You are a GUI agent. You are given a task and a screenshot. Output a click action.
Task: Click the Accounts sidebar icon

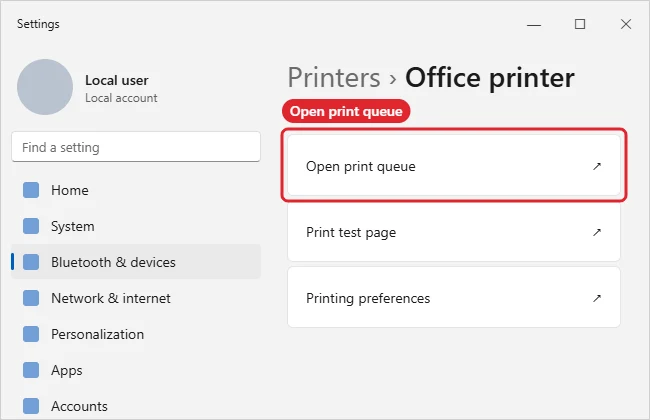pos(31,406)
